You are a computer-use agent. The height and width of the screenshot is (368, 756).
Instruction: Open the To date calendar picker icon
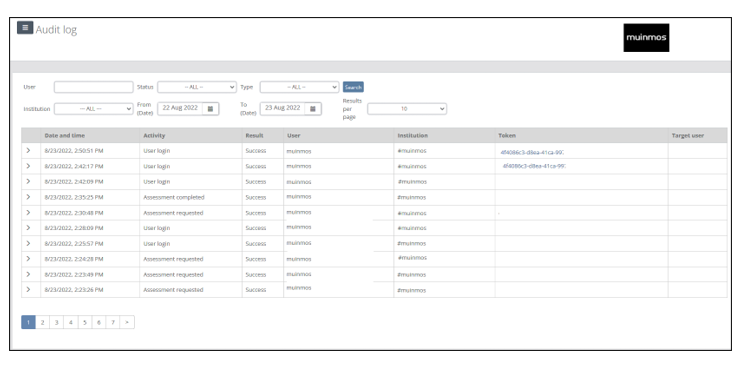(x=312, y=109)
